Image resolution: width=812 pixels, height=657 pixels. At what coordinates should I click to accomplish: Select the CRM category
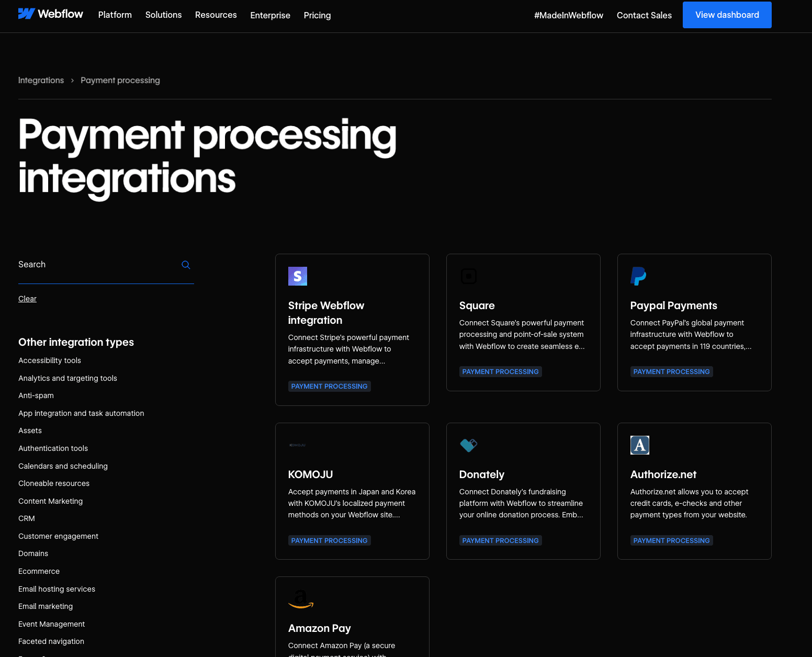coord(27,518)
